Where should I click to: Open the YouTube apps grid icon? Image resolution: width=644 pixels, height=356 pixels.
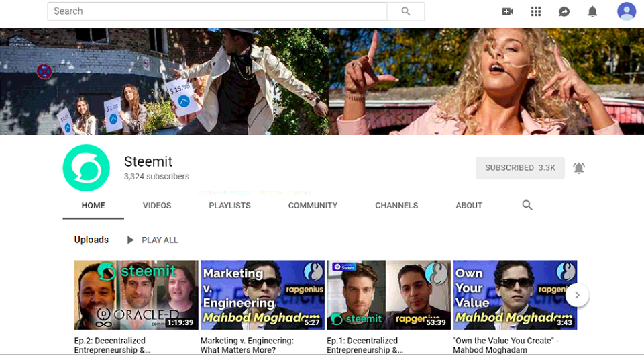click(x=535, y=11)
